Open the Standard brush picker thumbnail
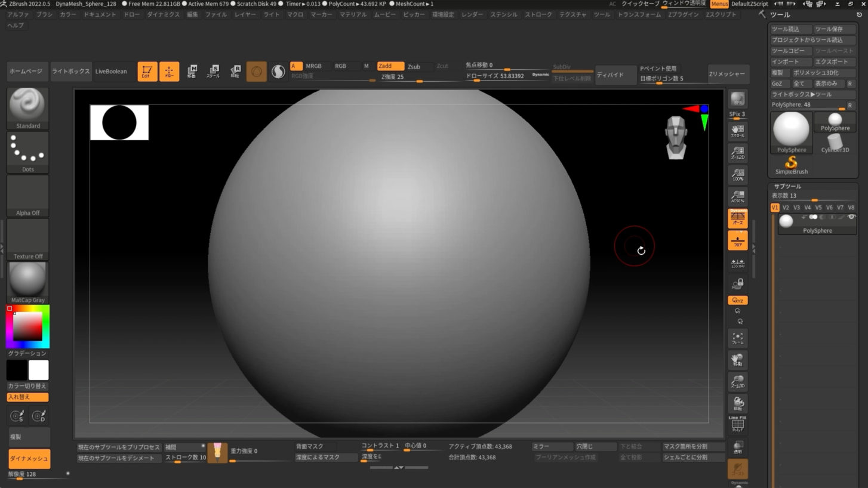868x488 pixels. click(27, 108)
